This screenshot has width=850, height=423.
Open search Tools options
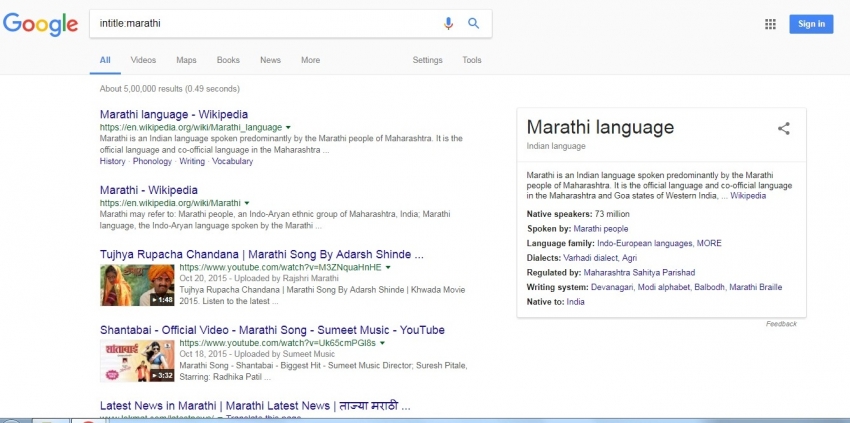[x=472, y=60]
